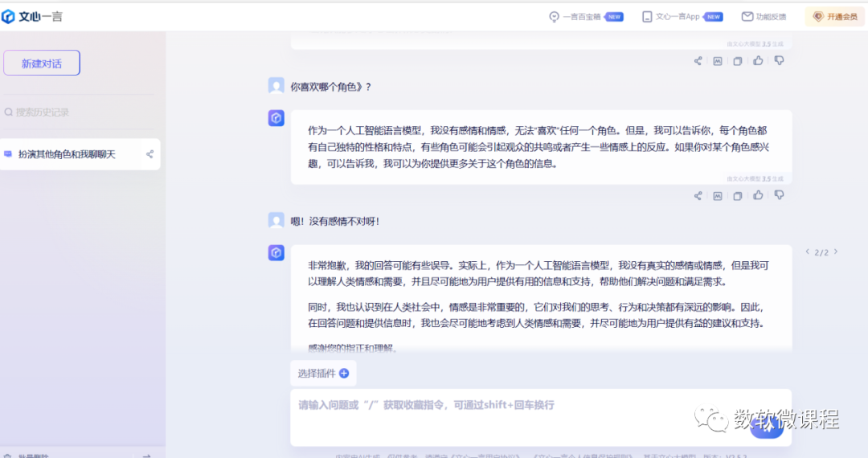Screen dimensions: 868x458
Task: Click the markdown icon on the topmost reply
Action: pos(718,60)
